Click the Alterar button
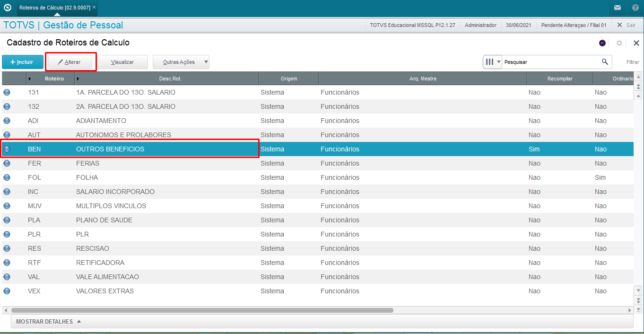Viewport: 644px width, 334px height. click(70, 62)
